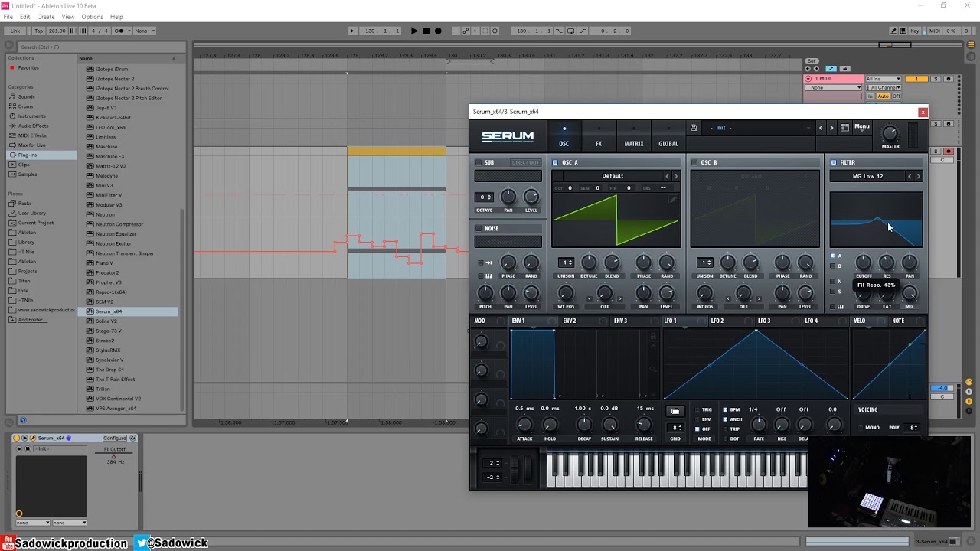Click OSC A UNISON stepper
This screenshot has height=551, width=980.
[x=566, y=262]
